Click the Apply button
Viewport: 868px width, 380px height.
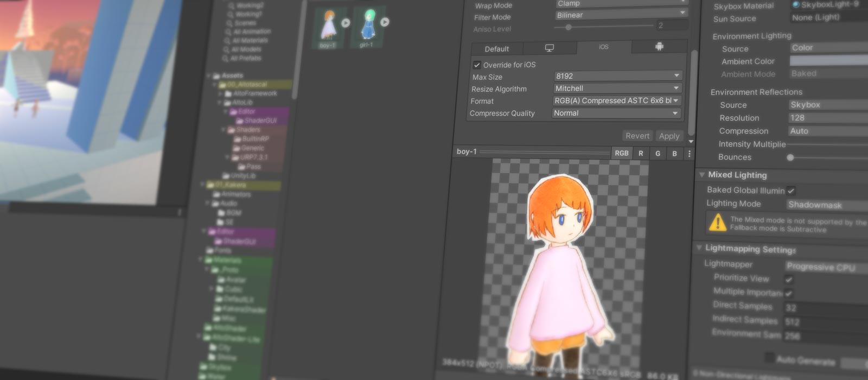tap(669, 136)
